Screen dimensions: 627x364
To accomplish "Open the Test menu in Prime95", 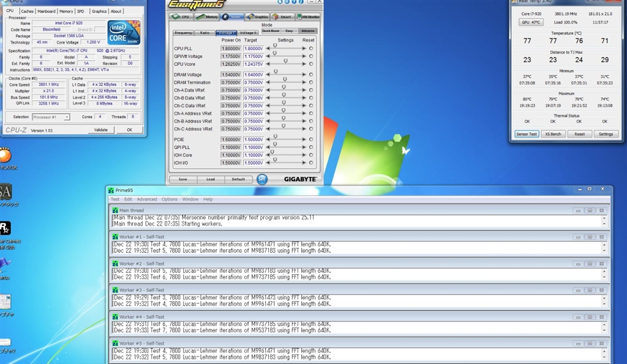I will (115, 199).
